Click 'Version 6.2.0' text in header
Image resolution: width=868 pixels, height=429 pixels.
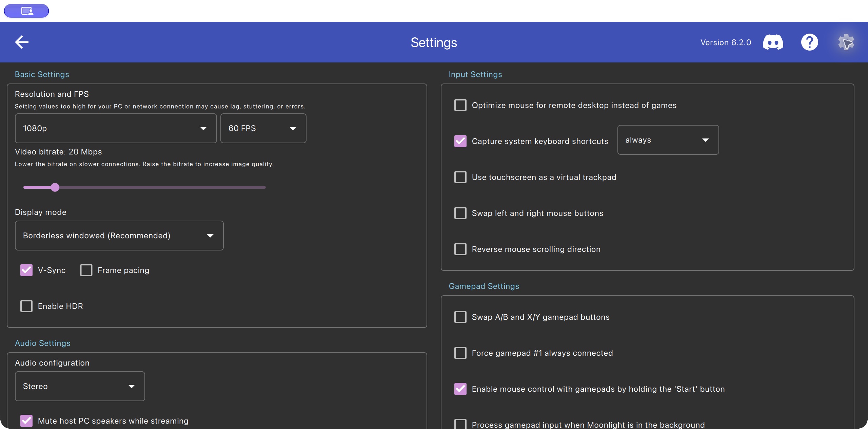726,42
